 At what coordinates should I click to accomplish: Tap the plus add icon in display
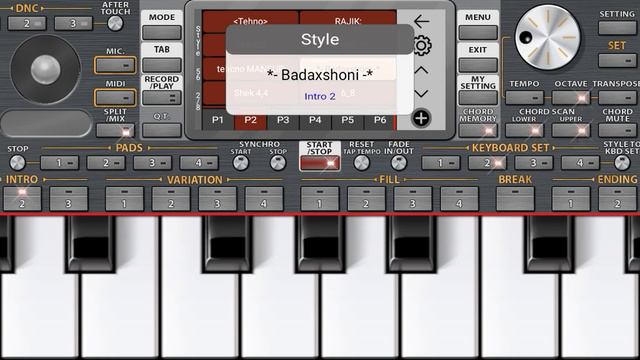[421, 118]
